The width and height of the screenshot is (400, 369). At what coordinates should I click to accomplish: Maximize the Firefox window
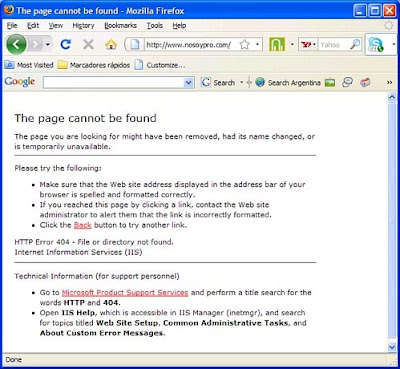pyautogui.click(x=375, y=11)
